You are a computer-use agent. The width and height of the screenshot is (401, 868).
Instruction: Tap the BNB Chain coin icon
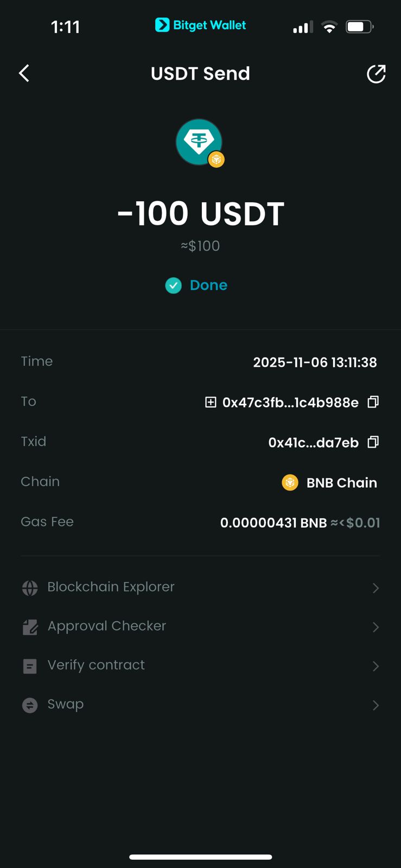290,482
